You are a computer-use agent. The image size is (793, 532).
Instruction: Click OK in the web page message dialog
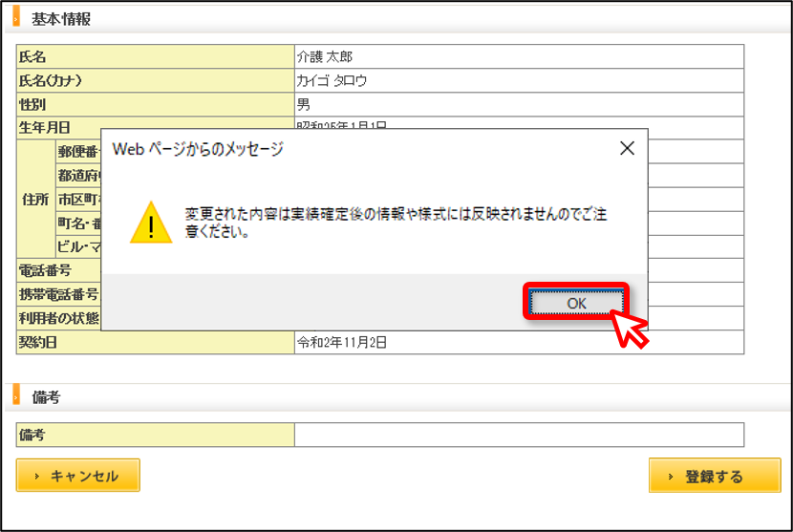(x=576, y=303)
